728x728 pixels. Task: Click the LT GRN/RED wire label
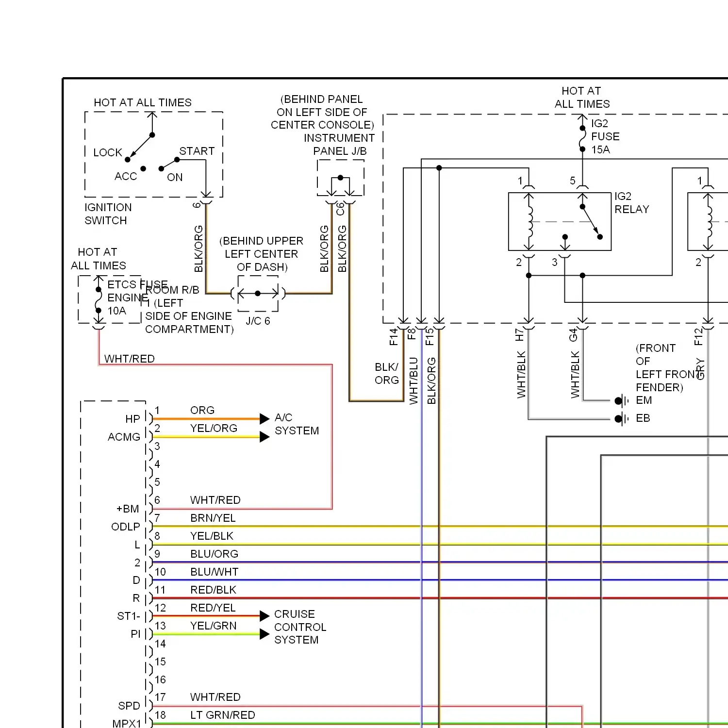coord(222,715)
